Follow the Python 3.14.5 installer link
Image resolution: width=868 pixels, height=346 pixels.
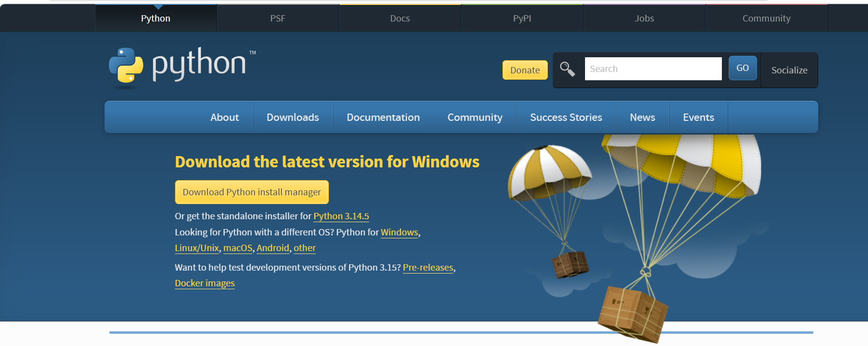[x=341, y=216]
